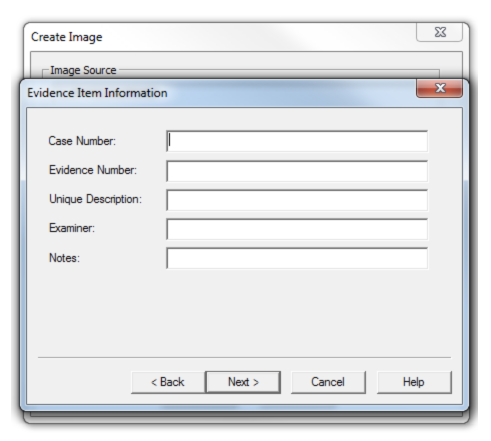Screen dimensions: 491x441
Task: Focus the Evidence Number input box
Action: (x=297, y=171)
